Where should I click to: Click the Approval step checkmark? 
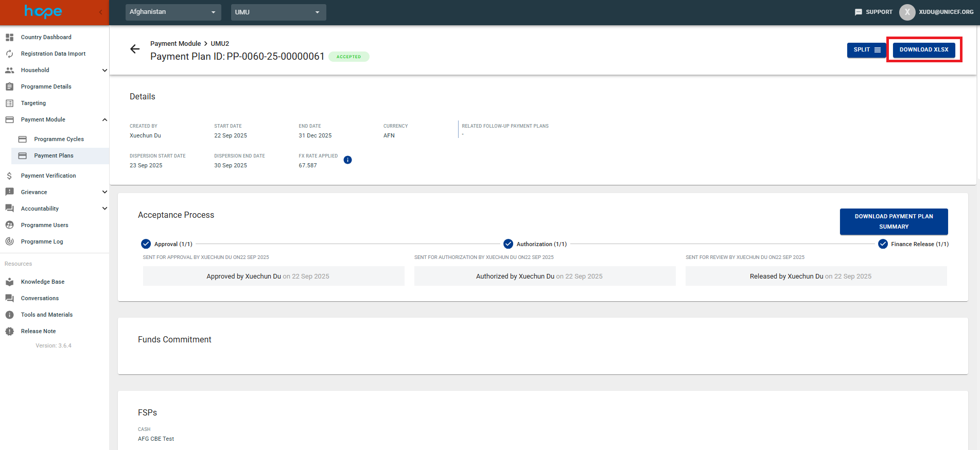(x=146, y=244)
